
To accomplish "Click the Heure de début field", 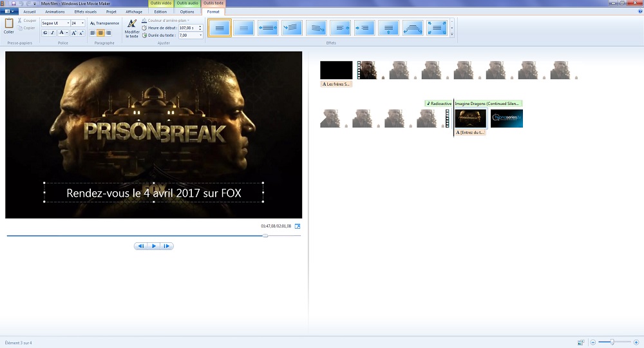I will 188,28.
